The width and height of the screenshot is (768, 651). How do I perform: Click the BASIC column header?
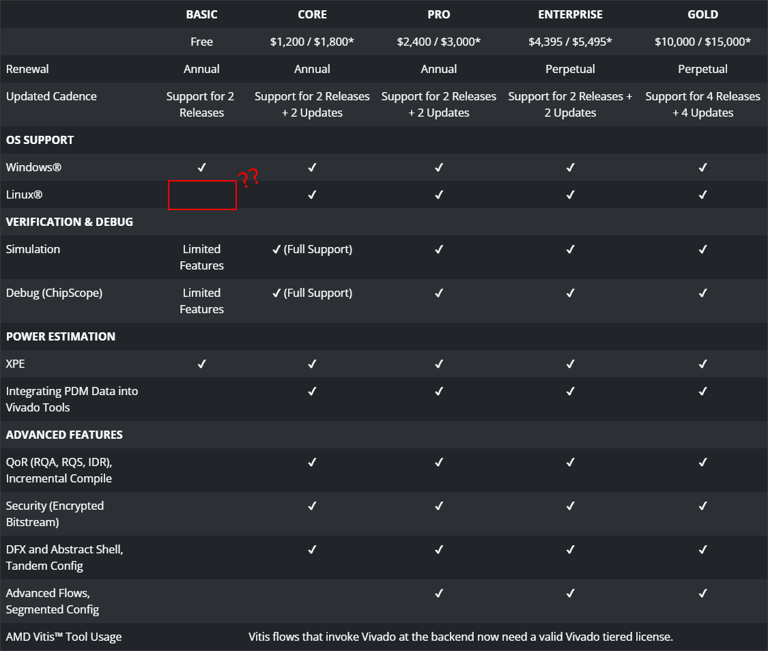point(201,14)
